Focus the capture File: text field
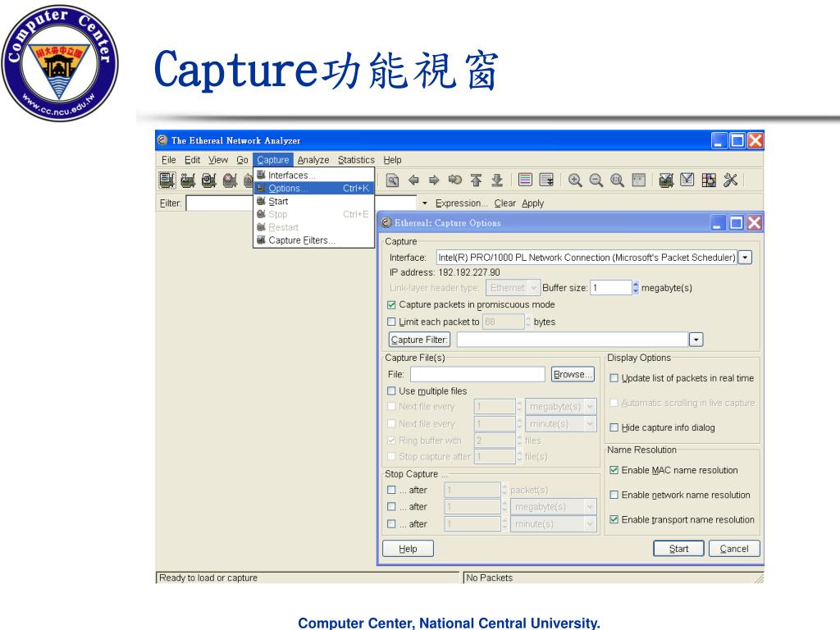840x630 pixels. [x=477, y=374]
